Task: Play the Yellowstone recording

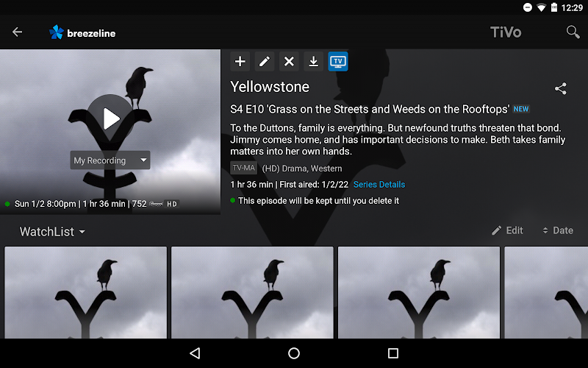Action: pos(110,118)
